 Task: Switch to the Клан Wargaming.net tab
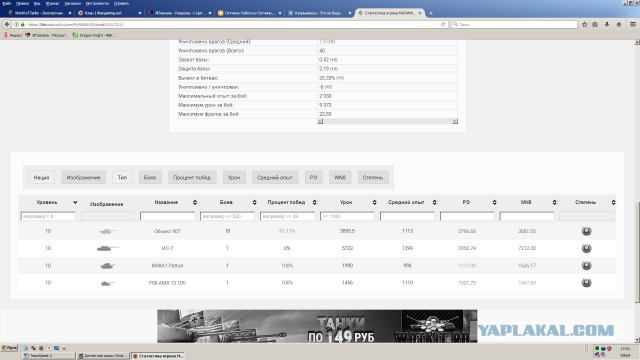(x=109, y=13)
